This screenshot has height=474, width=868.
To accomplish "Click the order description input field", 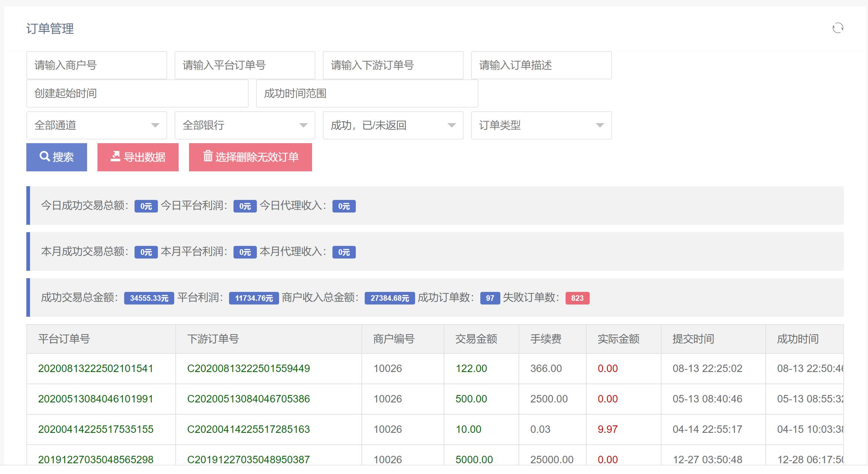I will coord(541,65).
